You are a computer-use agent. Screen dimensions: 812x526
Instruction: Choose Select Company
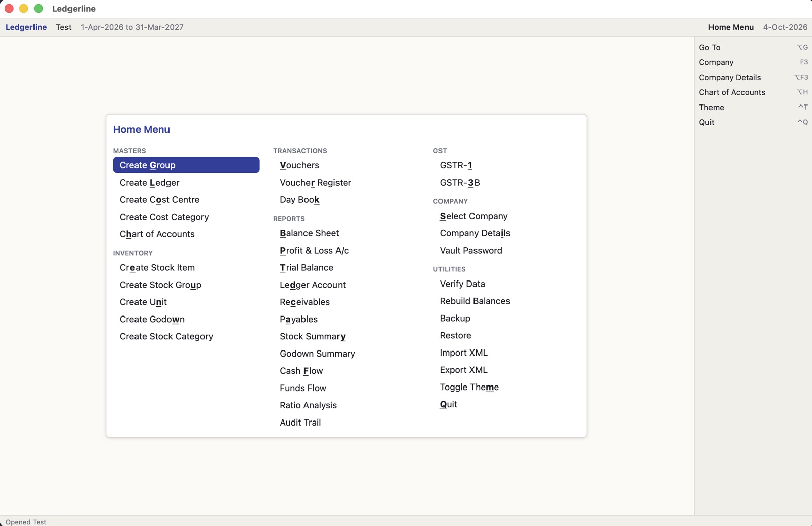(506, 216)
